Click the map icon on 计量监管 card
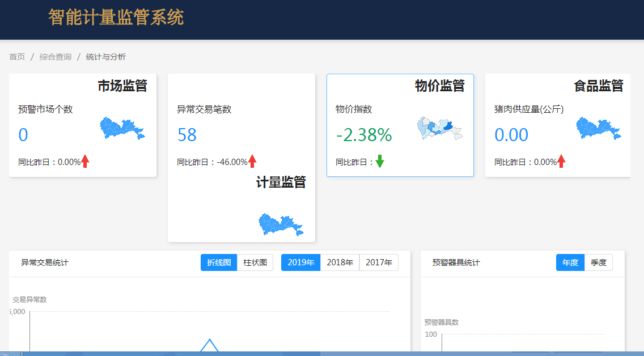 click(281, 224)
